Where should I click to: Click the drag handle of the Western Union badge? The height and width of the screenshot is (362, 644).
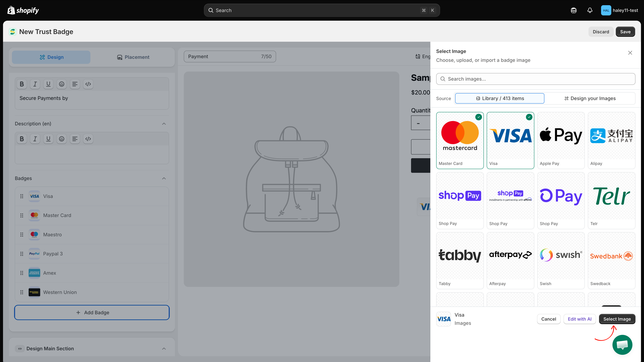point(22,292)
